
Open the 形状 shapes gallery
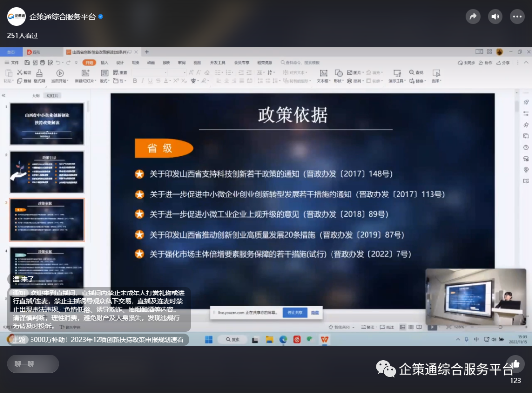[x=338, y=76]
